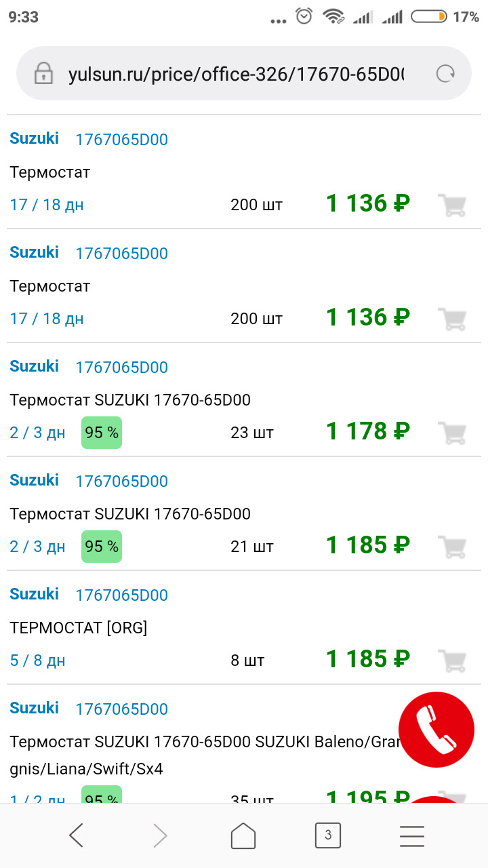
Task: Tap the 95 % badge on the 23 шт offer
Action: coord(102,433)
